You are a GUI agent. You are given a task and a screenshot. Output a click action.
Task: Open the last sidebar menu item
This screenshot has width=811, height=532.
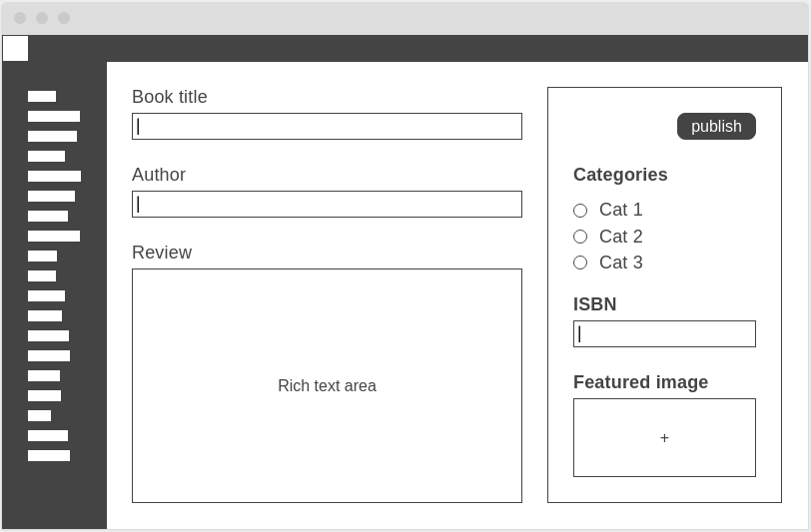49,455
